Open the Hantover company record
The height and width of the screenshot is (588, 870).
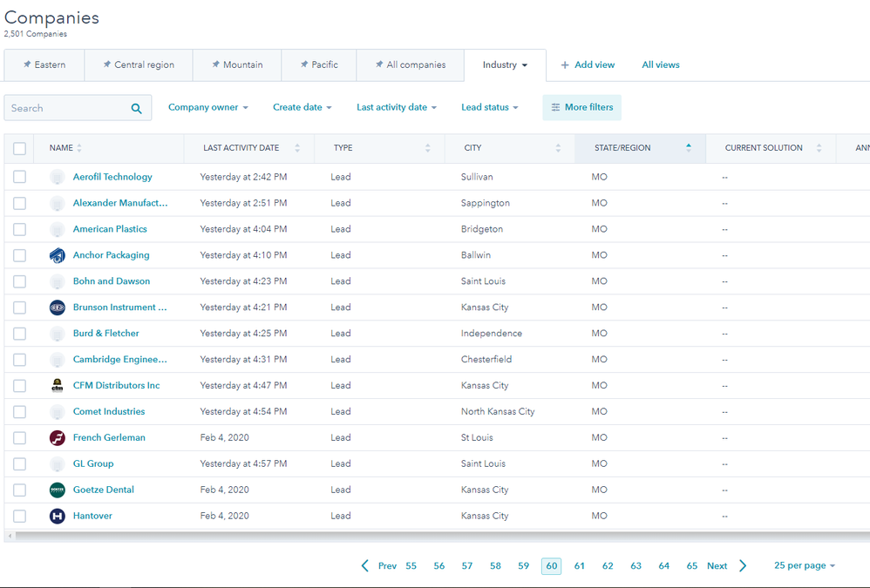coord(92,516)
